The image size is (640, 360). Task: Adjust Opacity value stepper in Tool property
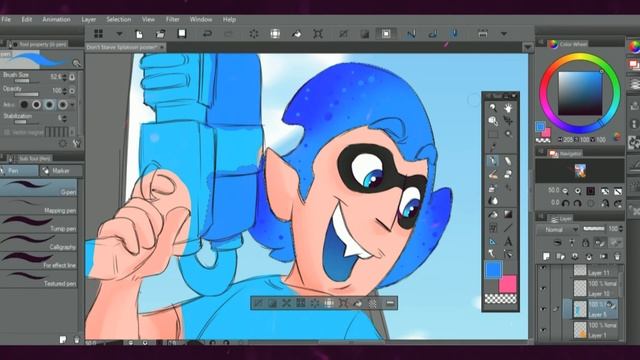pos(64,91)
